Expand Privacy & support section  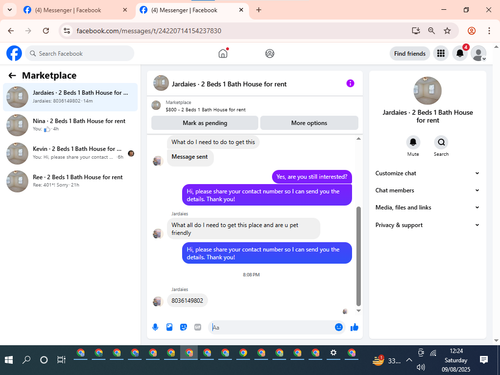coord(427,225)
